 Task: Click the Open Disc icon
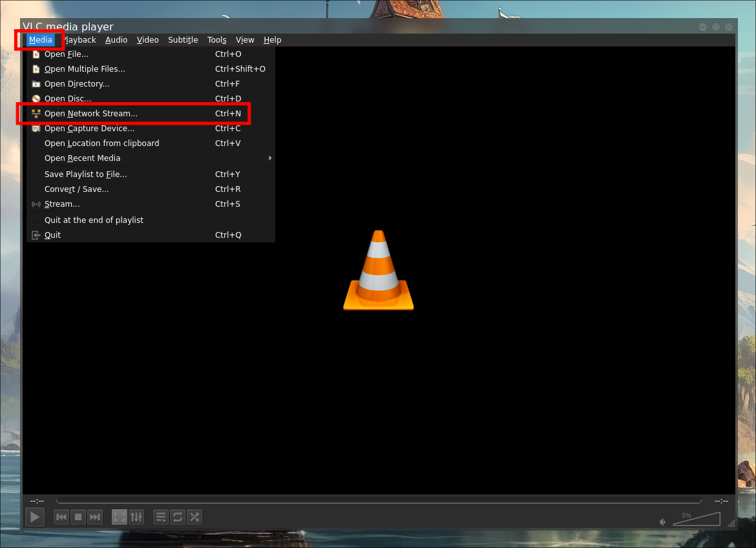36,99
